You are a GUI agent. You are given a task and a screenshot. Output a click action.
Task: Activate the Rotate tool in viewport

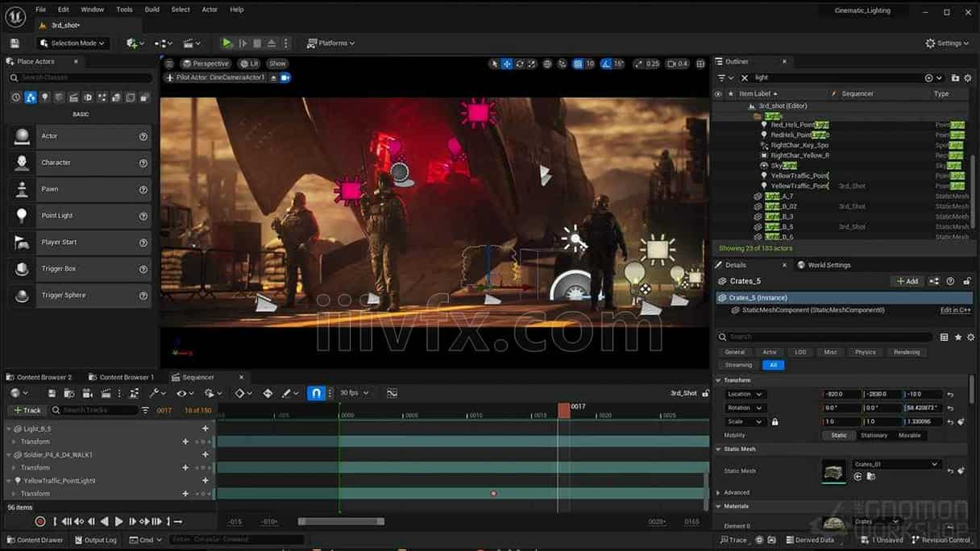click(520, 64)
